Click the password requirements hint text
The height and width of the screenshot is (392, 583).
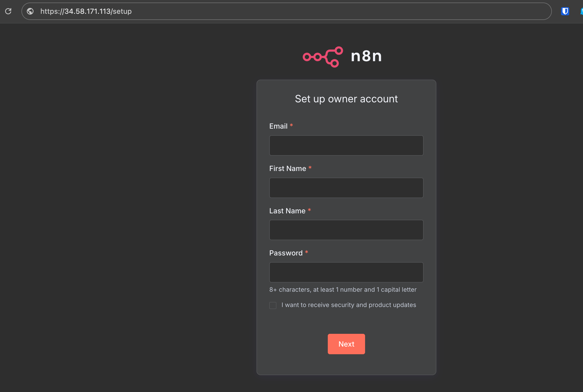pos(343,290)
